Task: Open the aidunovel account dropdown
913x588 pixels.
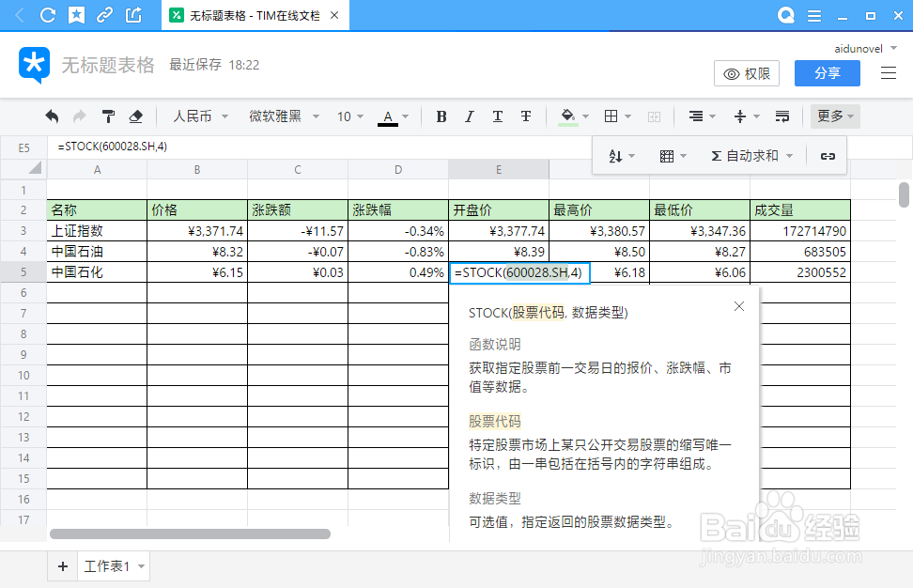Action: (865, 48)
